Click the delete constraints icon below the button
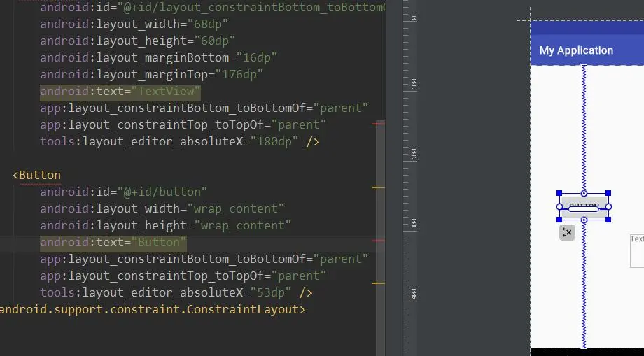644x356 pixels. click(567, 232)
